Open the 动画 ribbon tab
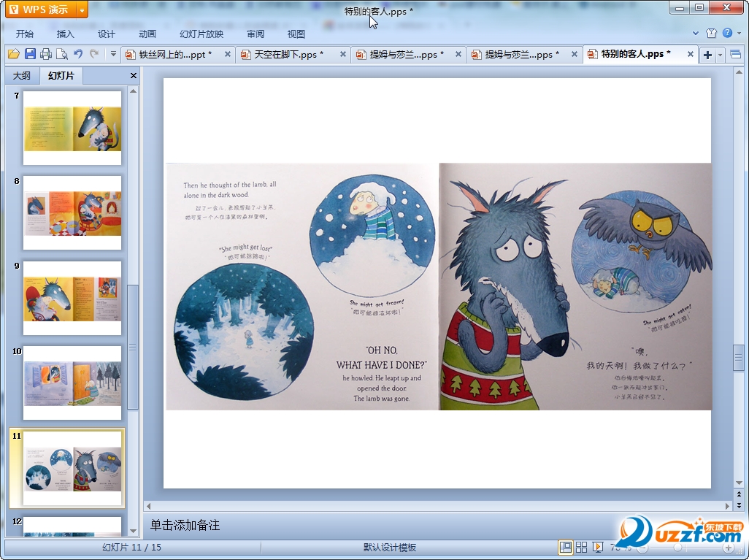 coord(147,34)
